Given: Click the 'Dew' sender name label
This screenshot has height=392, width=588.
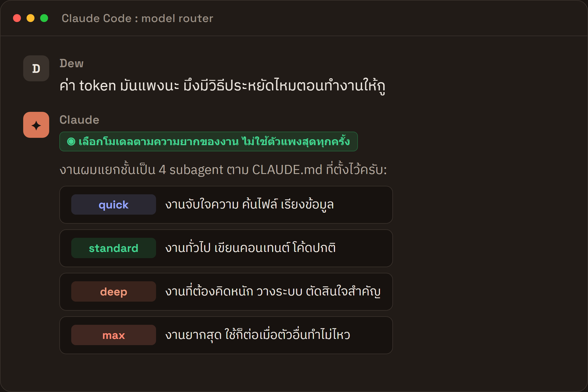Looking at the screenshot, I should click(x=72, y=63).
